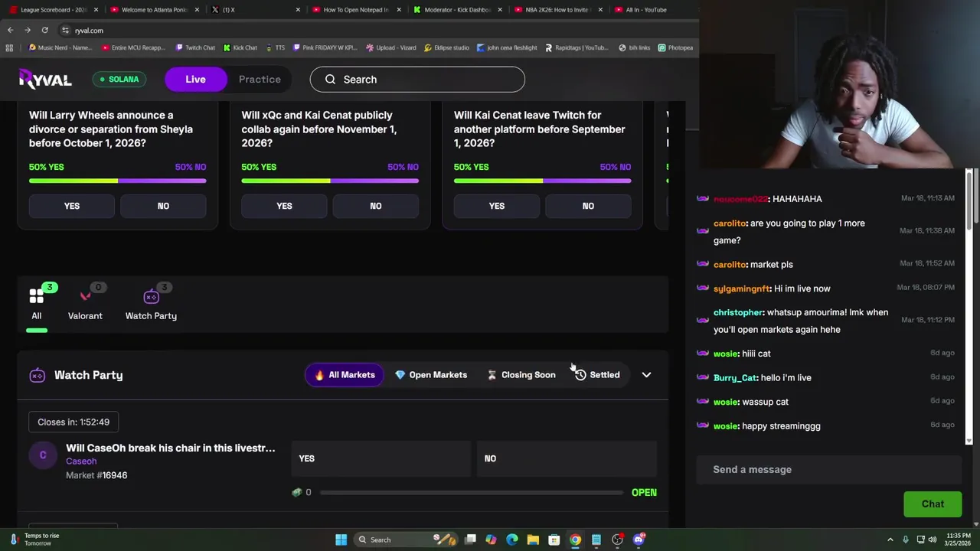The image size is (980, 551).
Task: Toggle the SOLANA network badge
Action: click(119, 80)
